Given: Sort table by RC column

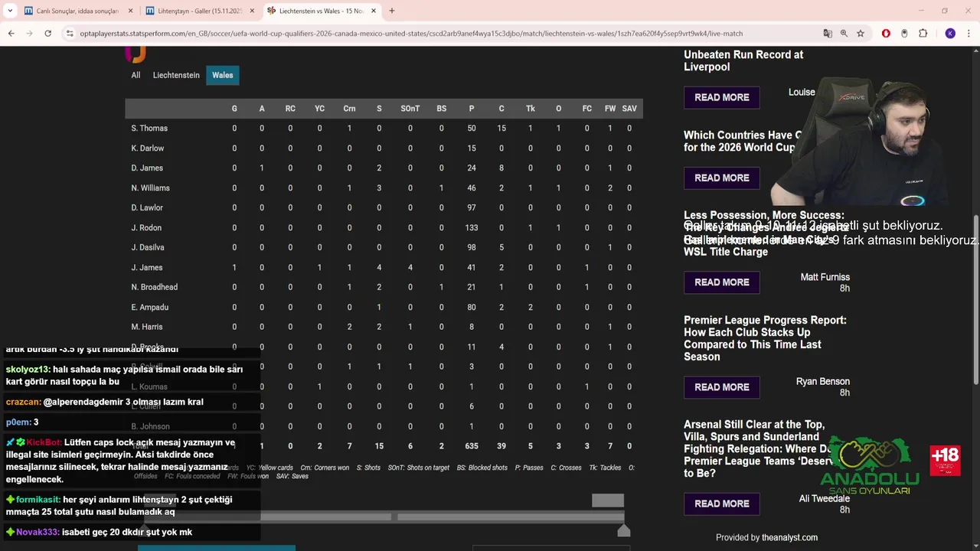Looking at the screenshot, I should click(290, 109).
